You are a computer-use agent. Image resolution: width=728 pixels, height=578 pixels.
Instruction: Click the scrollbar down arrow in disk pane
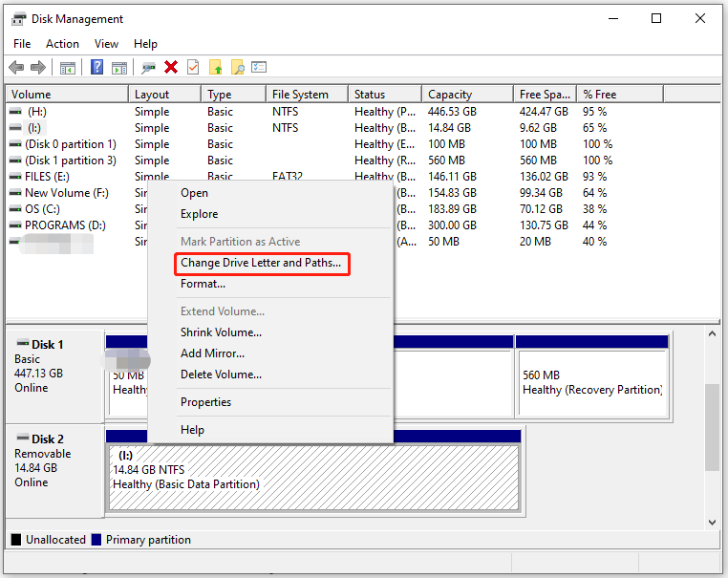tap(712, 523)
